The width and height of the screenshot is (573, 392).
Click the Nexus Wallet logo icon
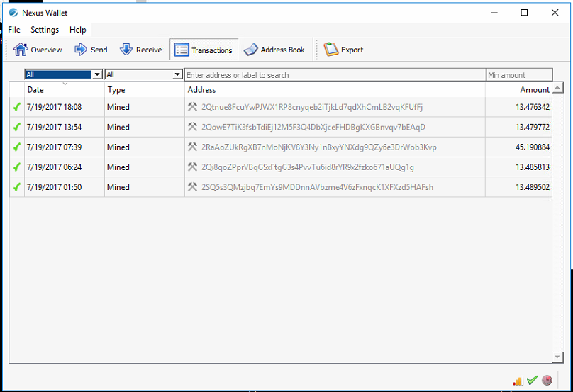click(13, 13)
